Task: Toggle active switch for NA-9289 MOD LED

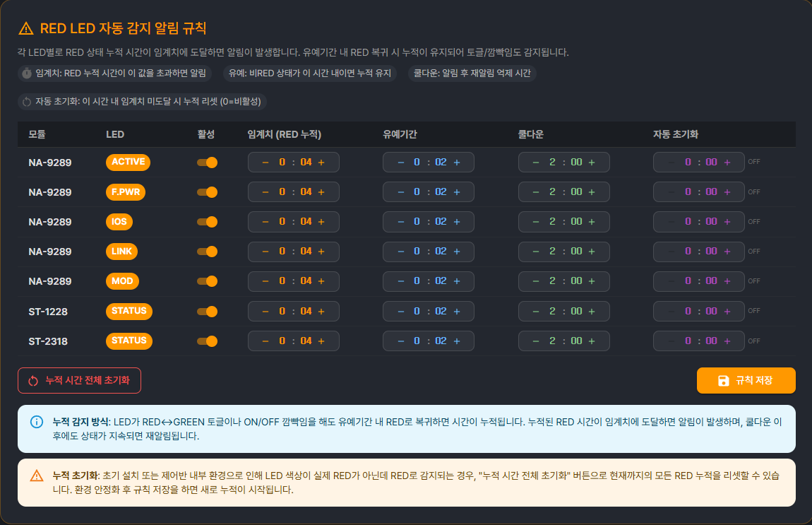Action: point(207,281)
